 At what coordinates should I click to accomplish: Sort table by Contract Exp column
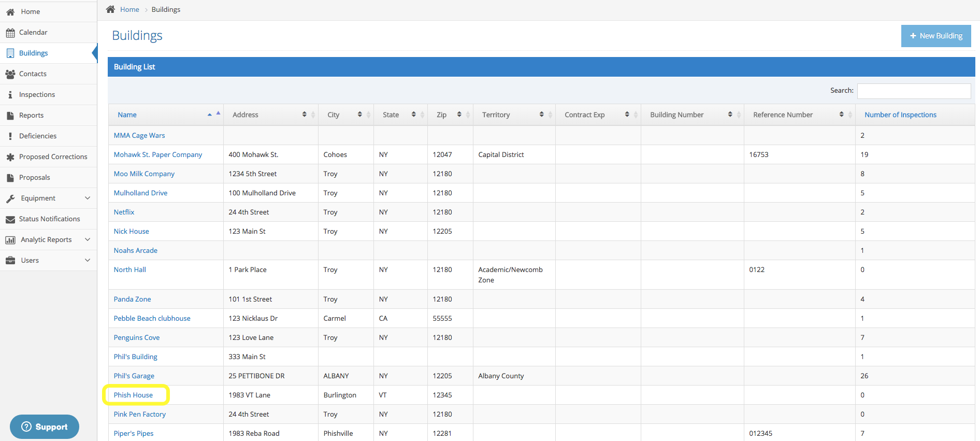point(598,115)
